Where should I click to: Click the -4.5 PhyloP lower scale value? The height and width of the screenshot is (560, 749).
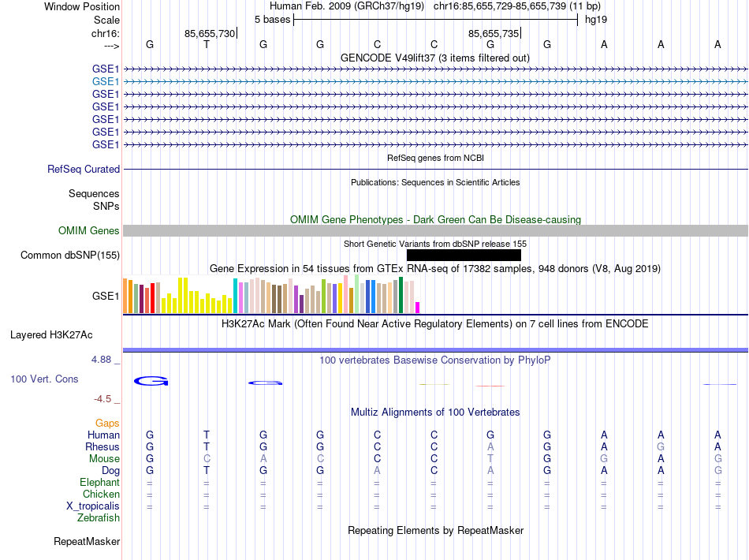click(102, 399)
